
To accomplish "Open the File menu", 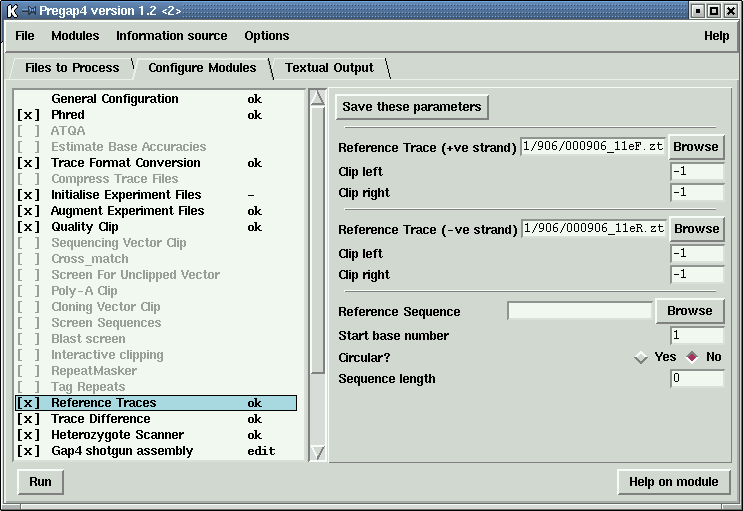I will pyautogui.click(x=25, y=36).
